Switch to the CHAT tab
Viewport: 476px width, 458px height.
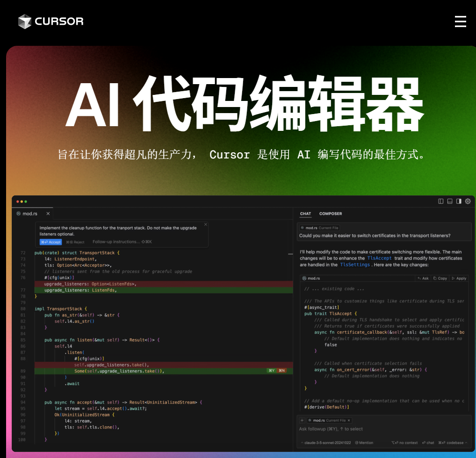[305, 214]
